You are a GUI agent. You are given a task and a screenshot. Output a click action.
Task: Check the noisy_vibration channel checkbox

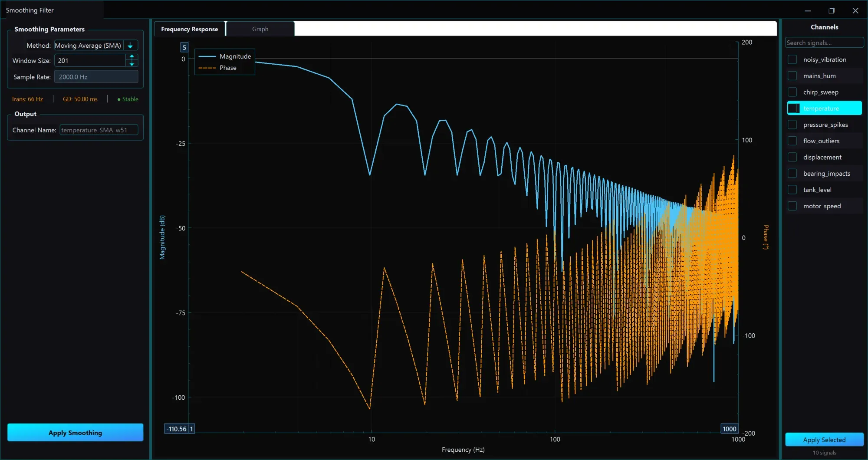coord(792,60)
